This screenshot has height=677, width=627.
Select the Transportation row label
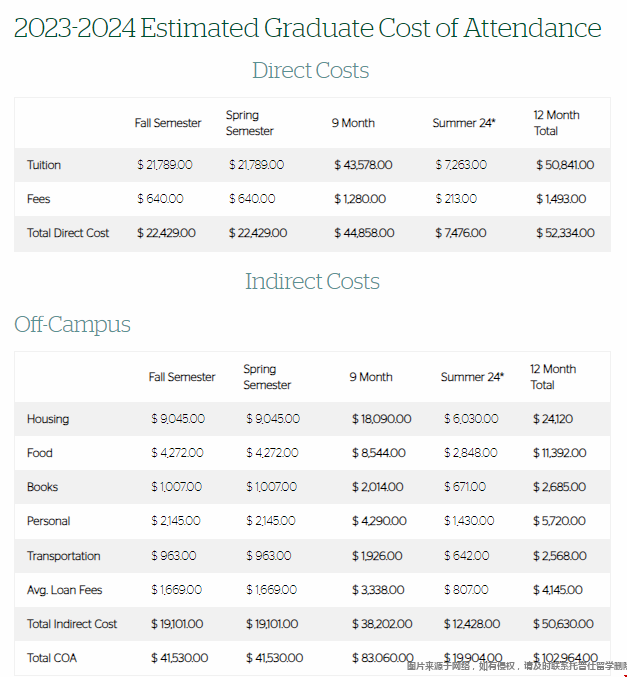coord(63,556)
